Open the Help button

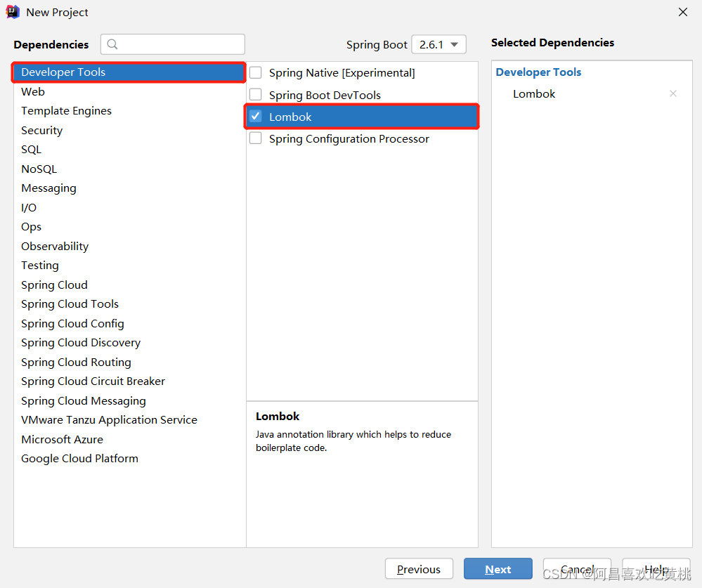point(656,569)
